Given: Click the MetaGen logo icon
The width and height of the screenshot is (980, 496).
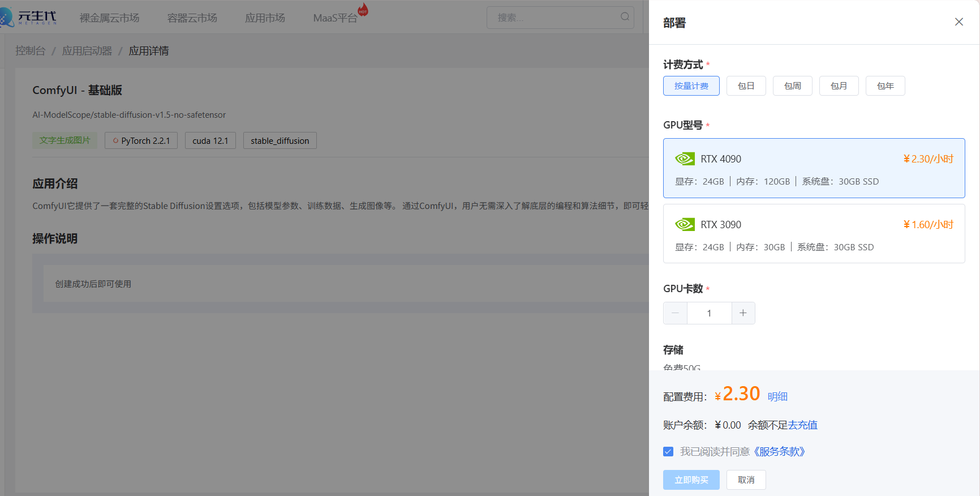Looking at the screenshot, I should (x=6, y=18).
